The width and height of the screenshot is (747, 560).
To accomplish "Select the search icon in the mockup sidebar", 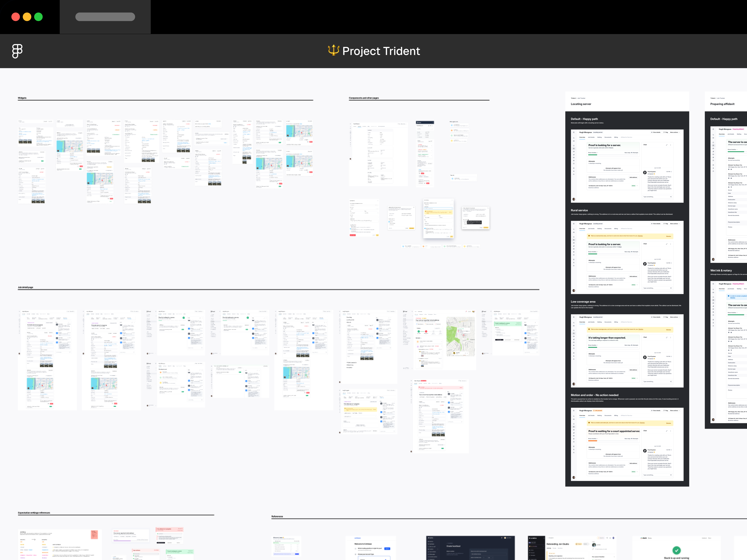I will coord(574,138).
